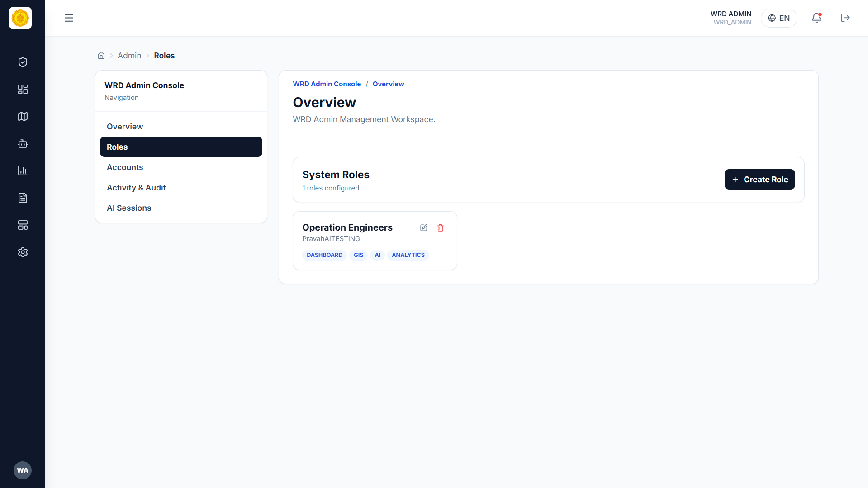868x488 pixels.
Task: Click the home icon in the breadcrumb
Action: pyautogui.click(x=101, y=56)
